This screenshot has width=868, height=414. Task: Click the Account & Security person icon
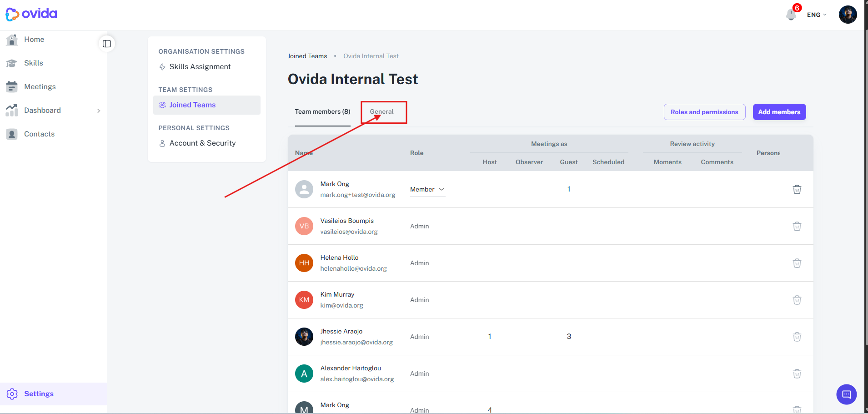[162, 143]
